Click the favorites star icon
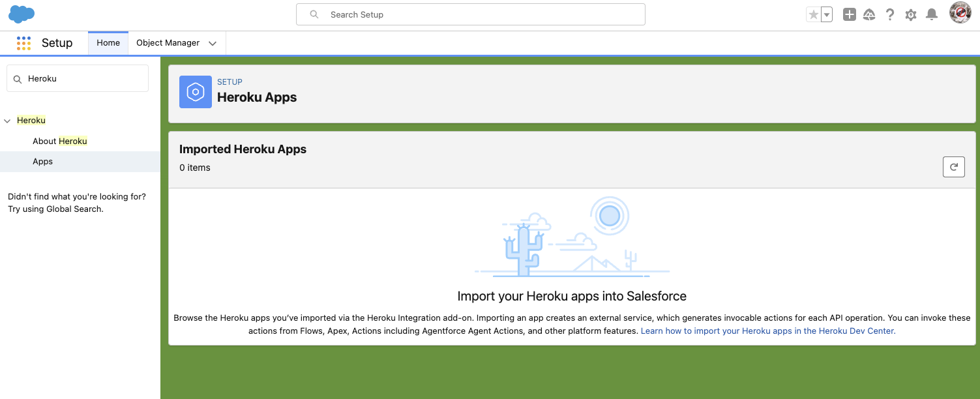This screenshot has height=399, width=980. 813,14
